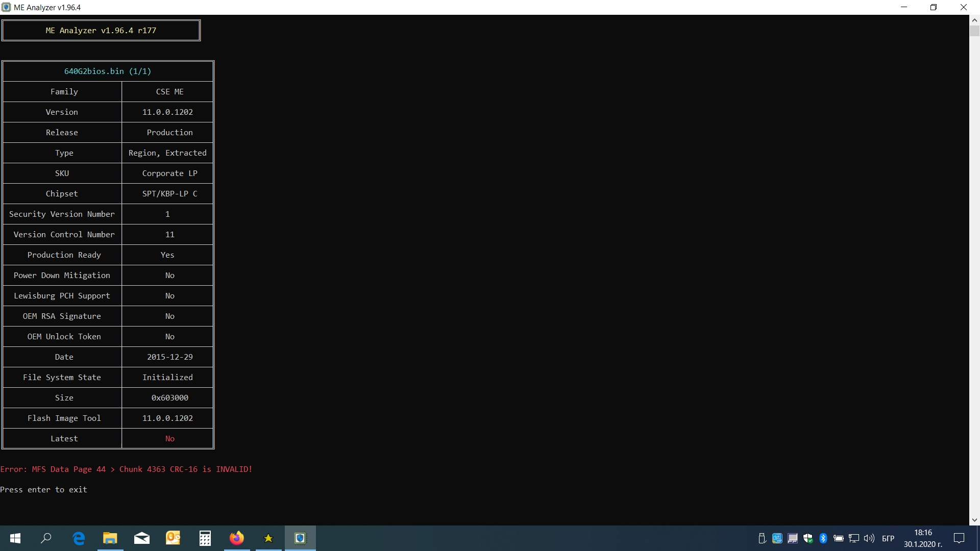This screenshot has width=980, height=551.
Task: Click the Bluetooth tray icon
Action: 823,538
